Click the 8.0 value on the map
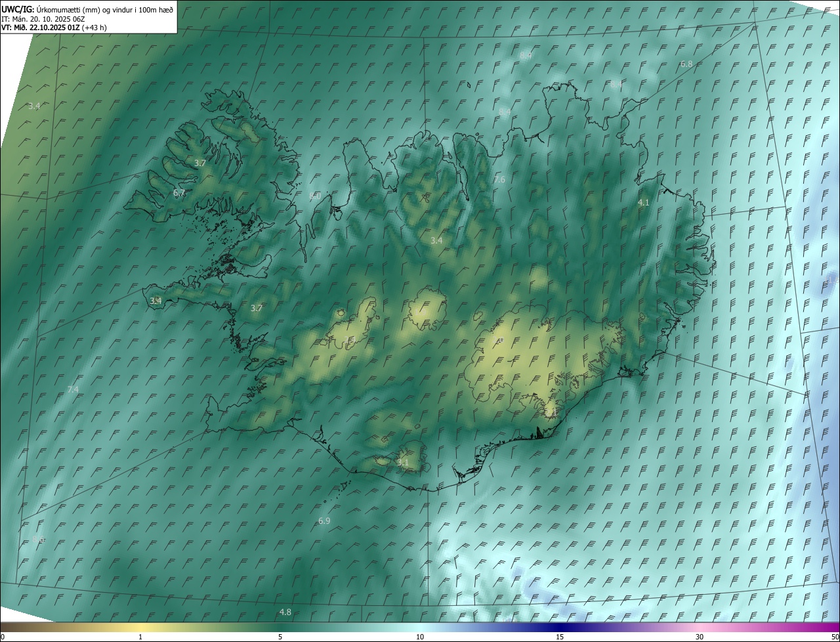This screenshot has width=840, height=642. 315,196
